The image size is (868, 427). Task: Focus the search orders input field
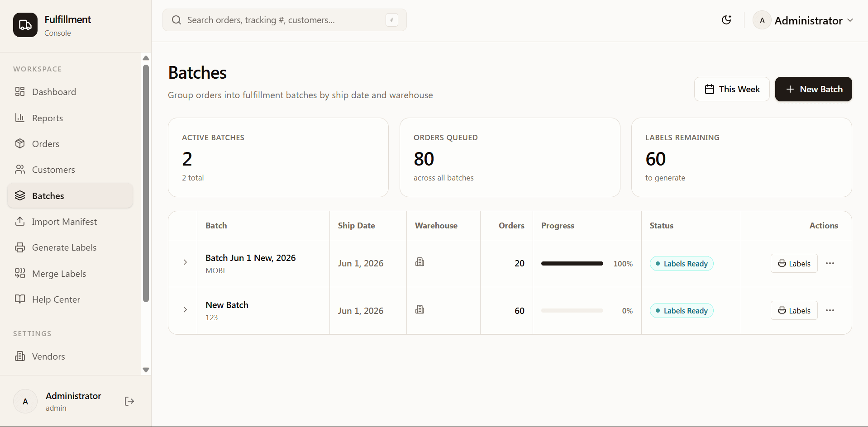point(285,20)
